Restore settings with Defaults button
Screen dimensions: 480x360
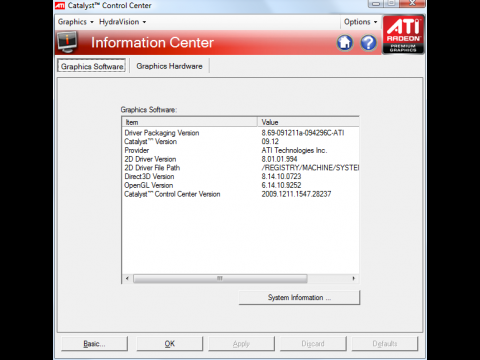tap(385, 344)
